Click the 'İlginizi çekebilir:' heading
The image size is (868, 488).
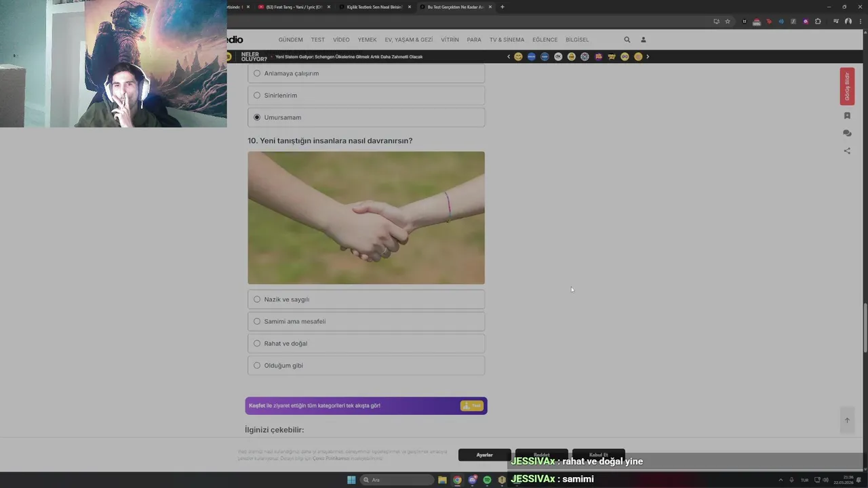pyautogui.click(x=275, y=430)
